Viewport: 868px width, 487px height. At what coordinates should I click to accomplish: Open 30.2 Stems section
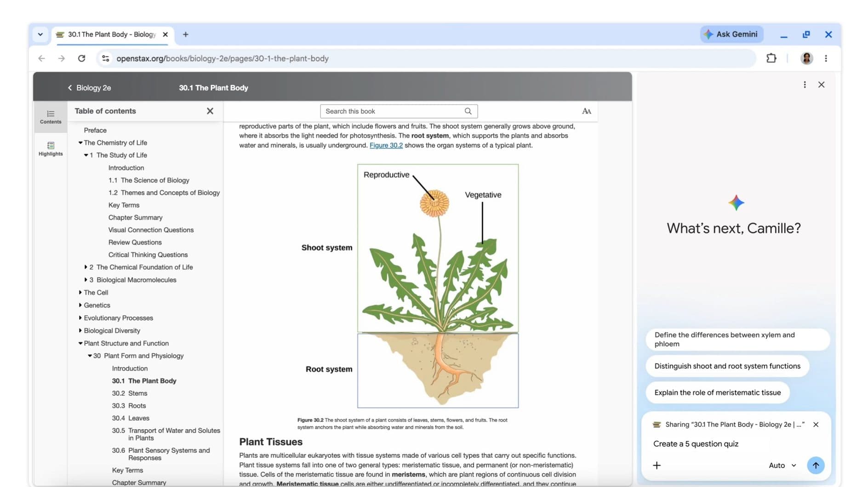coord(130,393)
